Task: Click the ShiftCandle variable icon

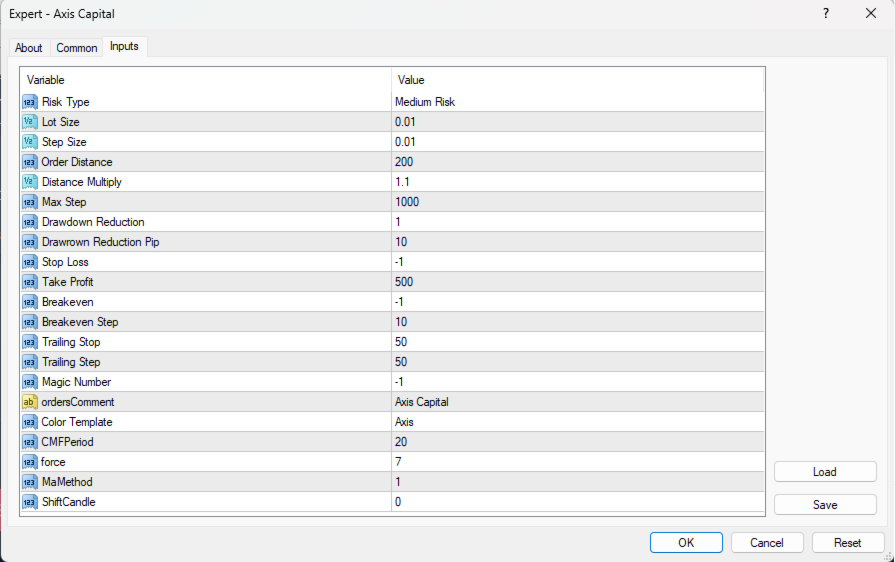Action: point(30,502)
